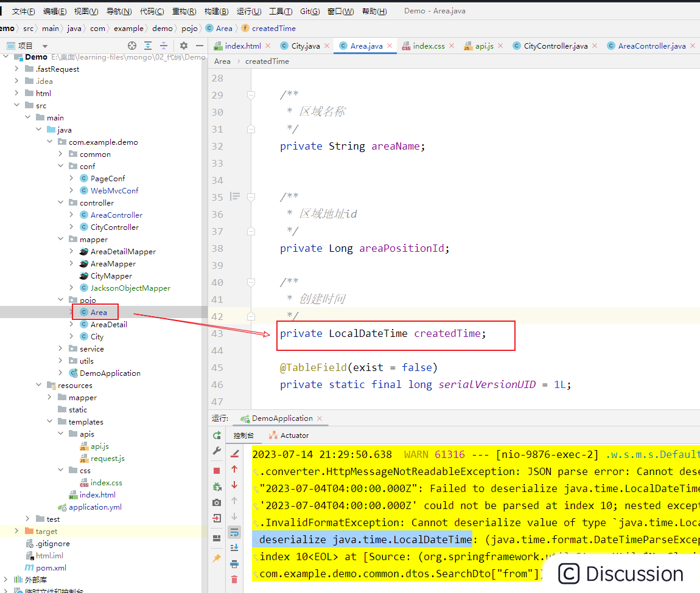The width and height of the screenshot is (700, 593).
Task: Click red up arrow in console toolbar
Action: (234, 469)
